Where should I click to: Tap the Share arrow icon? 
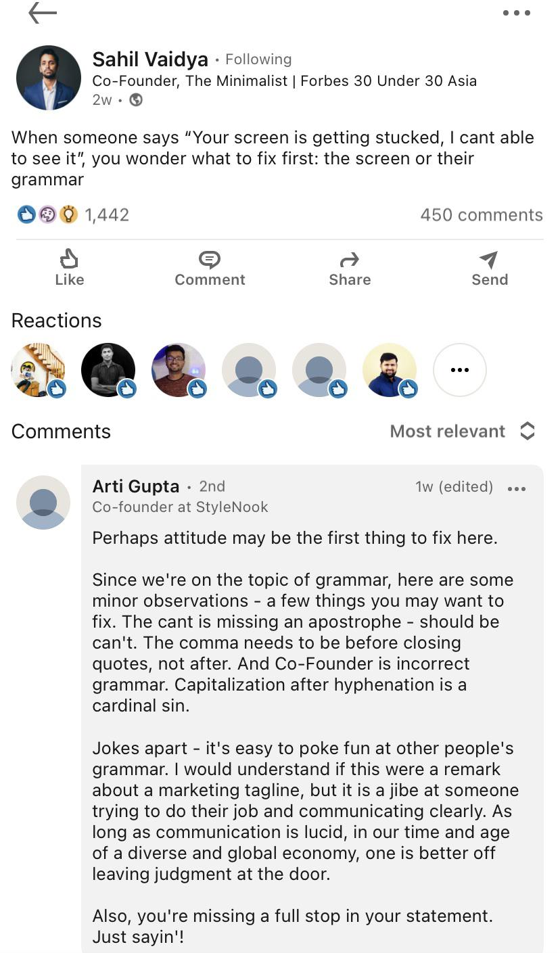coord(350,259)
